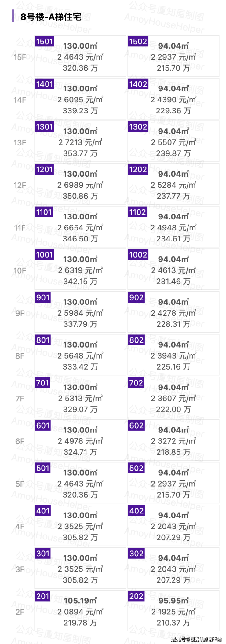Select unit 1302 price 239.87 万
226x644 pixels.
point(173,153)
